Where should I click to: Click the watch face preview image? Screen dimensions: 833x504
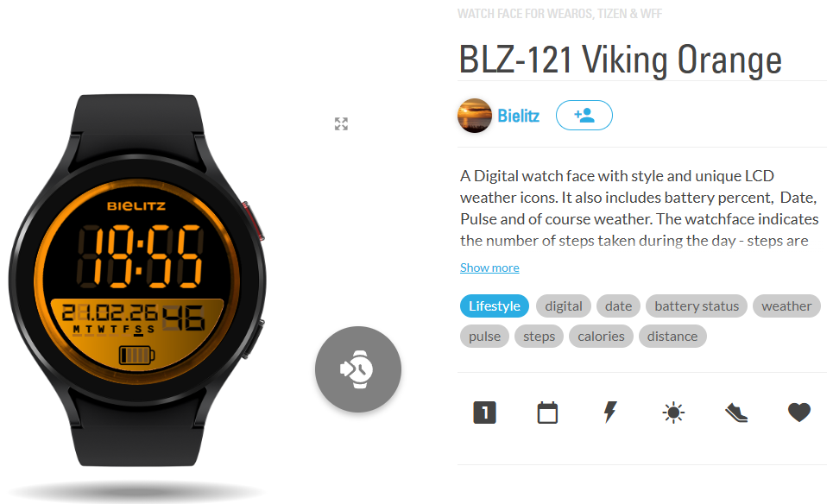pyautogui.click(x=137, y=280)
